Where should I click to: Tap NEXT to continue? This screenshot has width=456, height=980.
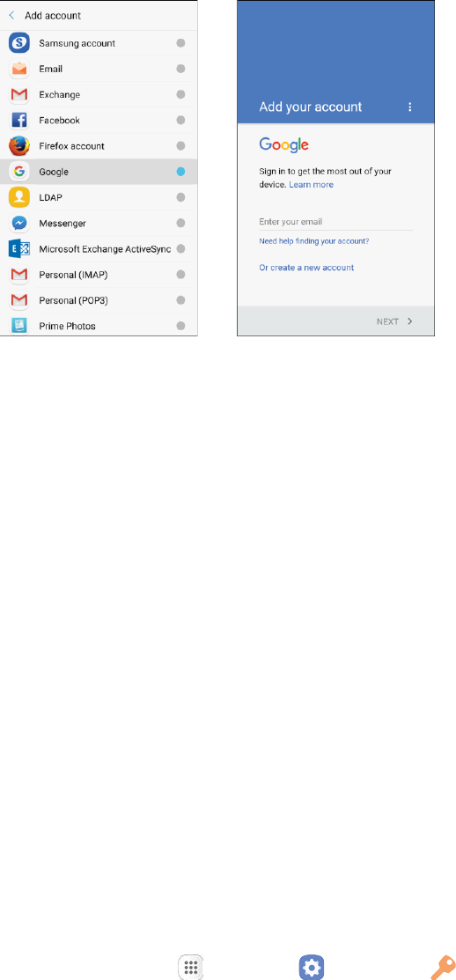(x=394, y=321)
